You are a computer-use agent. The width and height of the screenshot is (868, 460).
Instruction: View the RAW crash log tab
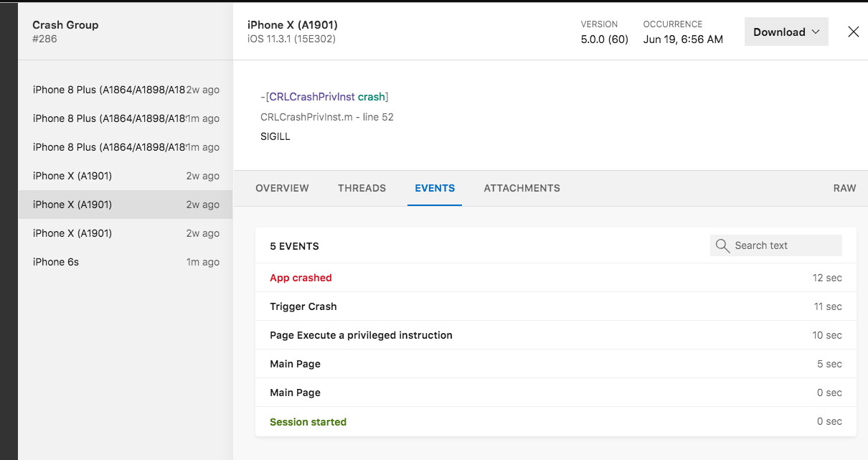click(x=844, y=188)
